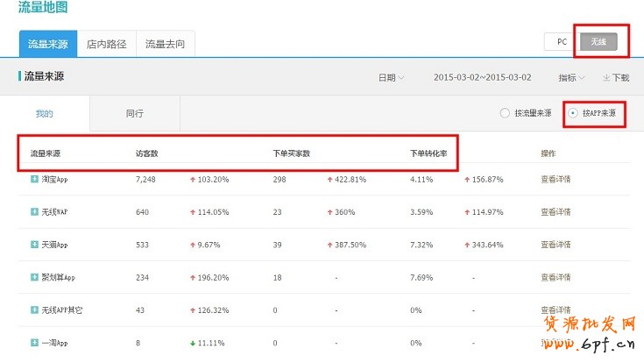Screen dimensions: 644x363
Task: Expand the 一淘App row plus icon
Action: point(33,343)
